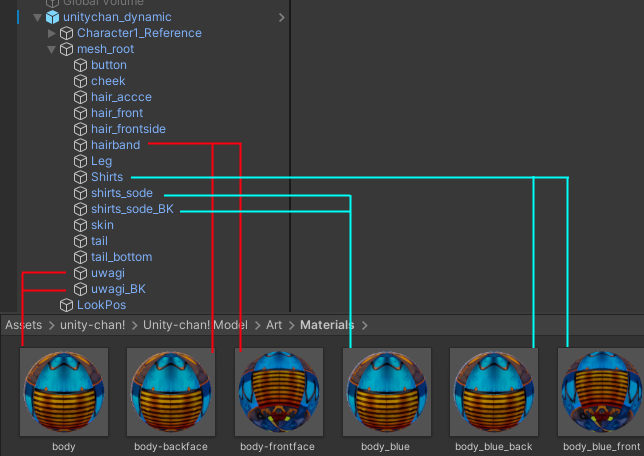Viewport: 644px width, 456px height.
Task: Select the skin object
Action: click(x=102, y=226)
